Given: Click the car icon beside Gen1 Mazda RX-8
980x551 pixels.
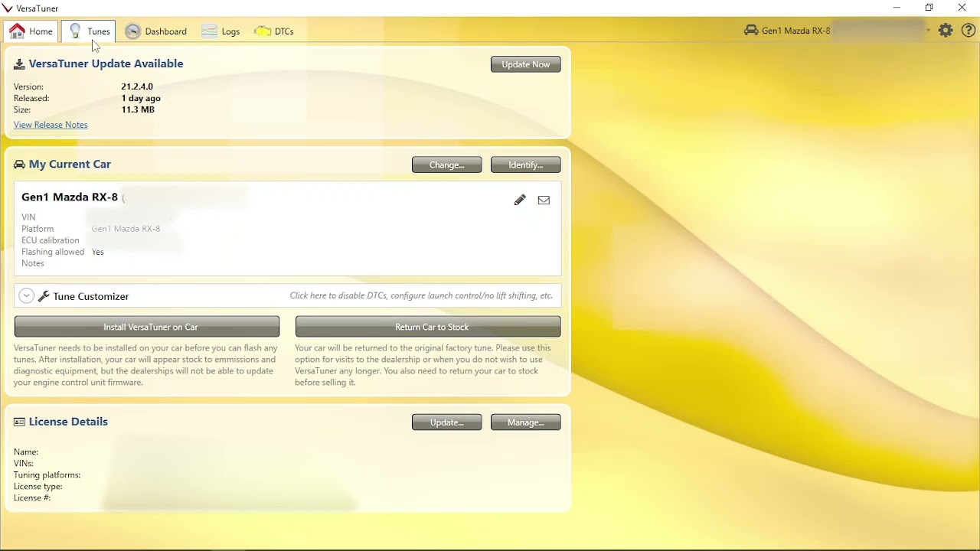Looking at the screenshot, I should tap(751, 31).
